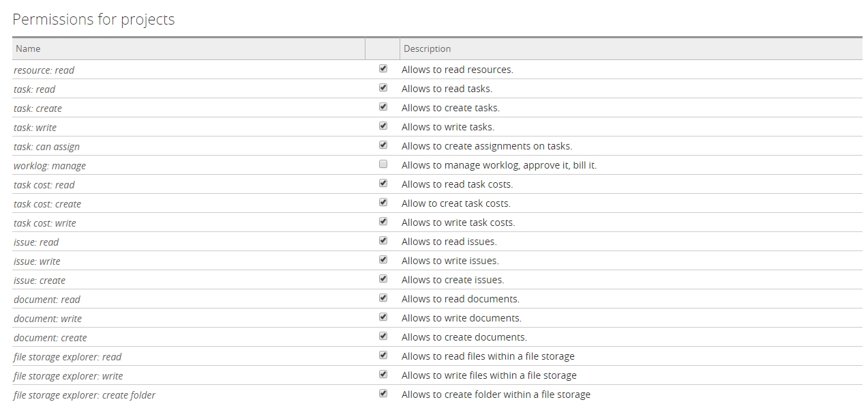Uncheck the document: create checkbox
Image resolution: width=868 pixels, height=402 pixels.
(383, 336)
